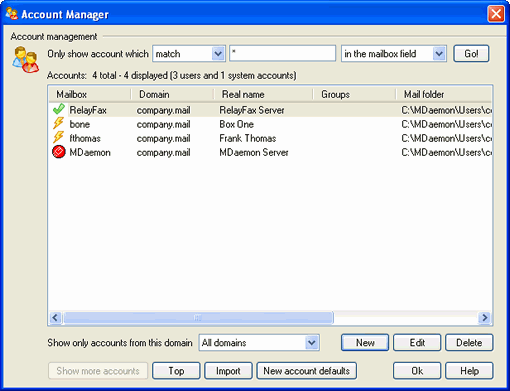The image size is (510, 391).
Task: Click the horizontal scrollbar left arrow
Action: [55, 317]
